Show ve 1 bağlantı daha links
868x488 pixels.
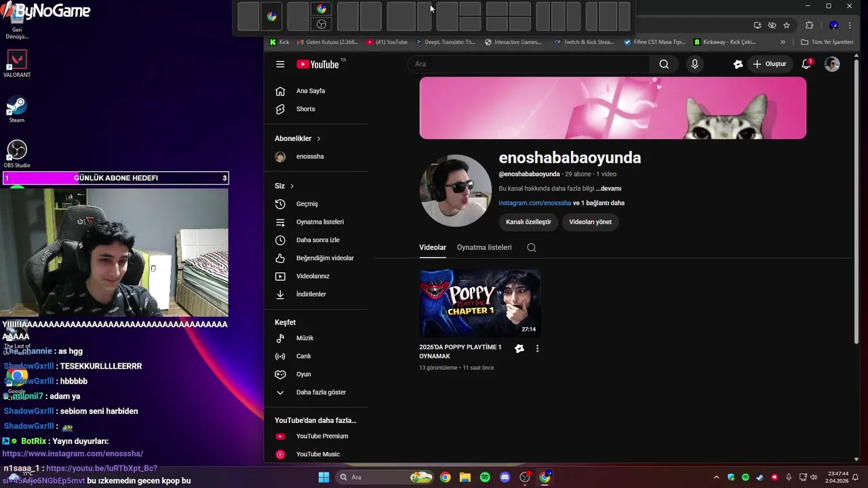coord(599,203)
